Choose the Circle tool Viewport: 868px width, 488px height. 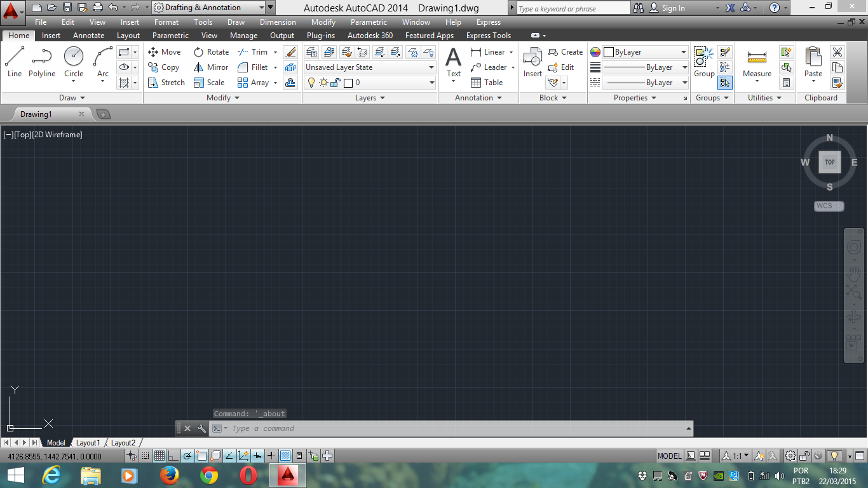[x=74, y=62]
